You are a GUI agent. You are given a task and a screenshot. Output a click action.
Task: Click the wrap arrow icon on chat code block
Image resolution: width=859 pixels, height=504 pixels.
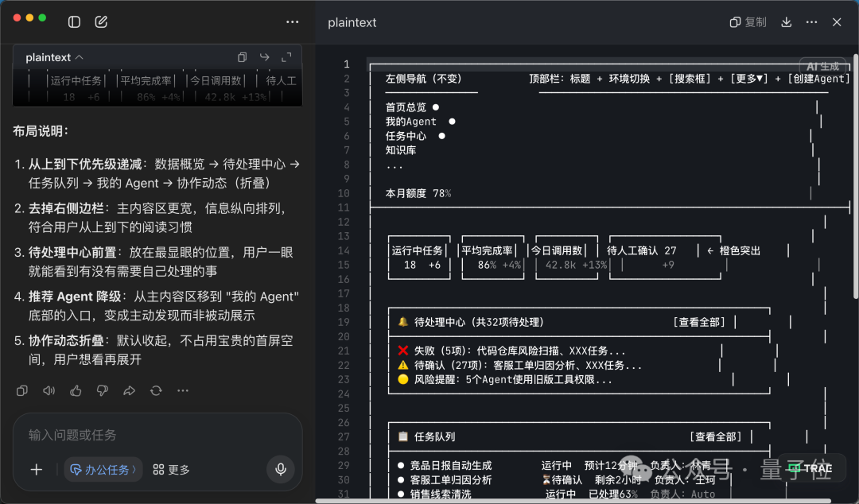(x=265, y=57)
